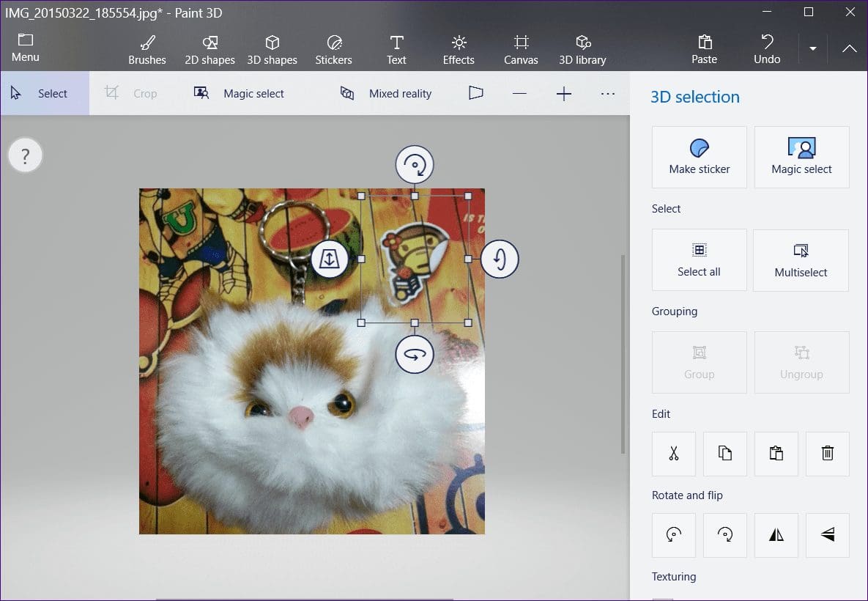Select the Brushes tool
This screenshot has height=601, width=868.
[x=147, y=50]
